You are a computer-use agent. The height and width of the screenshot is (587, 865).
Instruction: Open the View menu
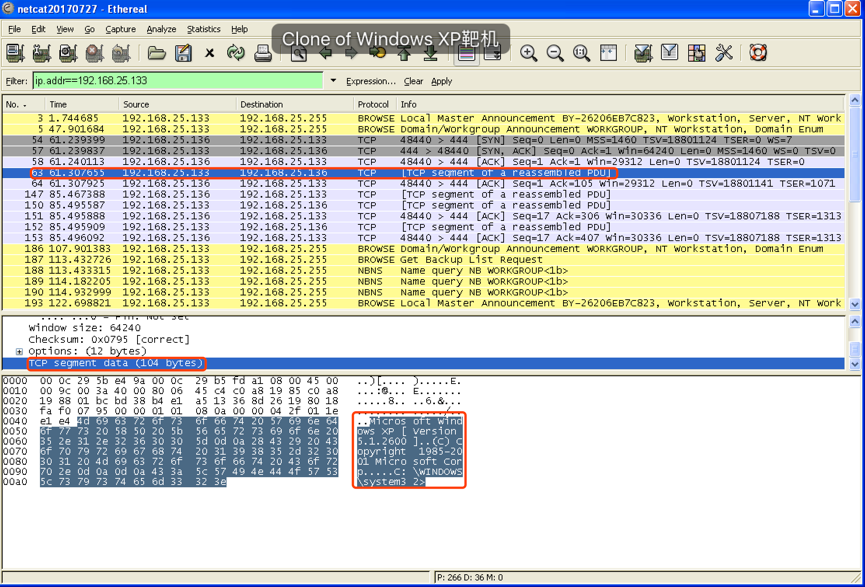tap(65, 29)
